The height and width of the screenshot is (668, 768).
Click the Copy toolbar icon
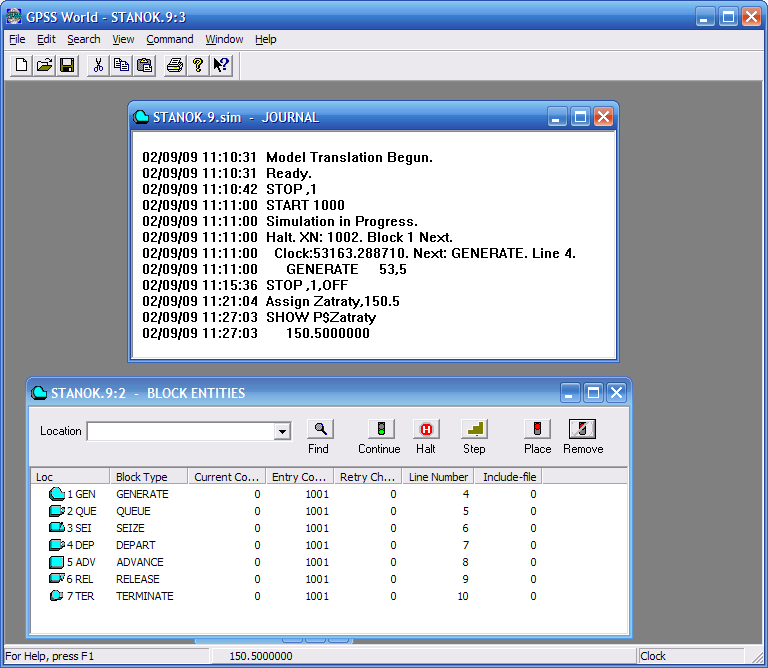coord(121,65)
